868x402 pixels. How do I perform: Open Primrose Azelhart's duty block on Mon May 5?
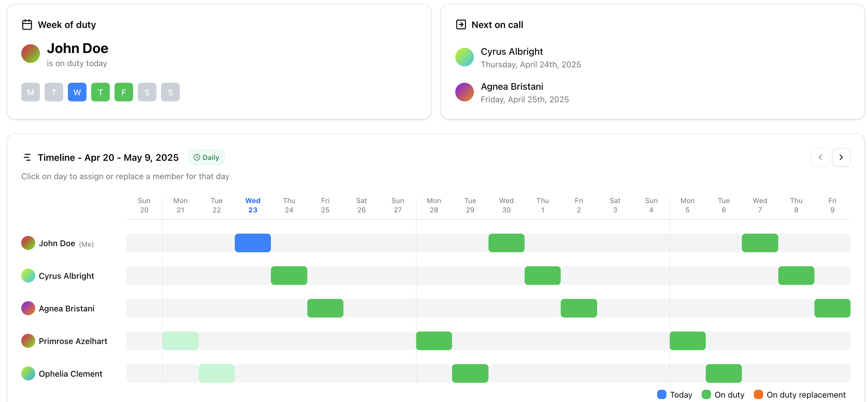(x=687, y=341)
